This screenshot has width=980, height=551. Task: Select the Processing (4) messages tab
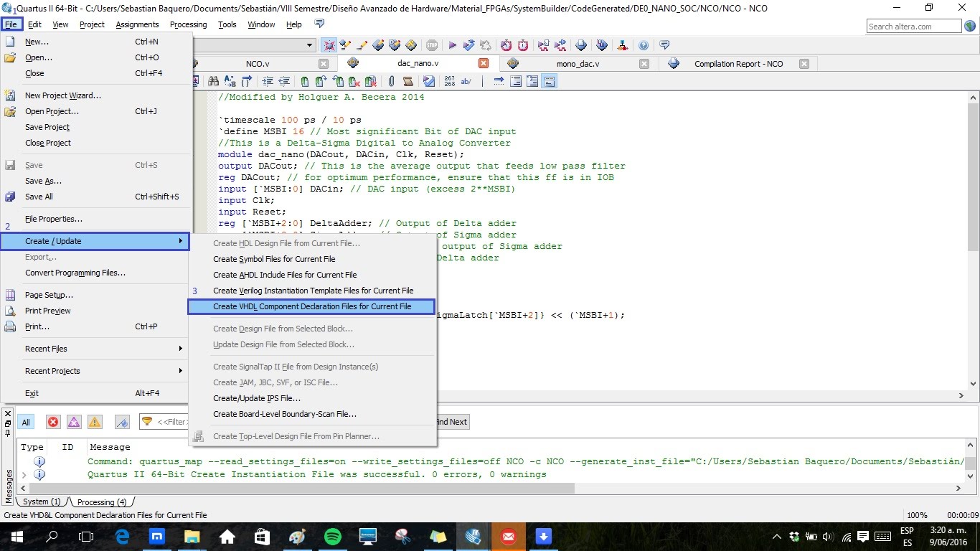101,501
